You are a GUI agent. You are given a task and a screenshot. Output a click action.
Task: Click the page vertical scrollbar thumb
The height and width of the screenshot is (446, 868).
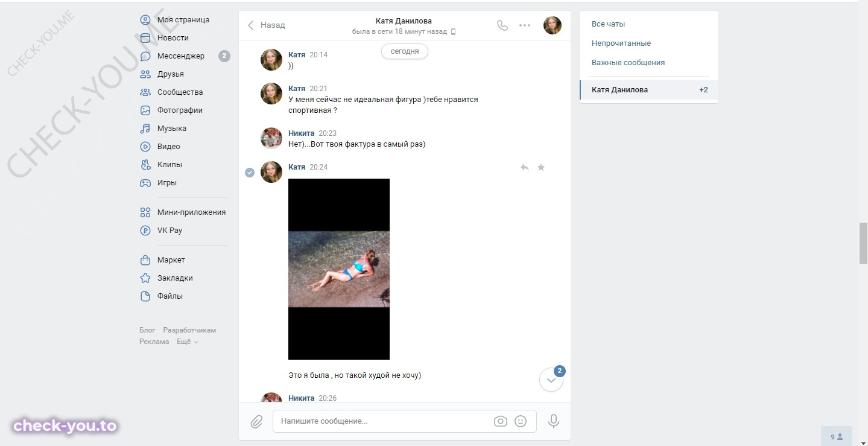pos(863,243)
